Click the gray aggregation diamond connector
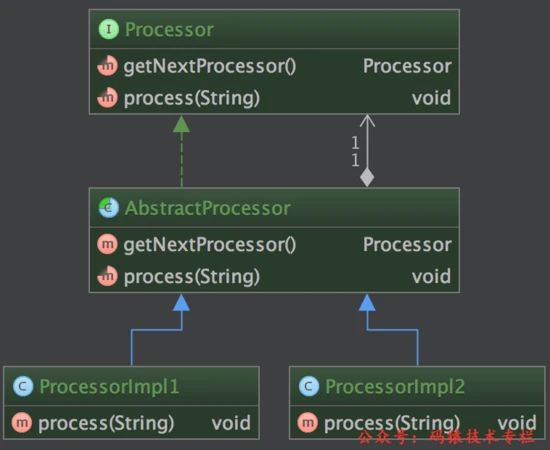This screenshot has height=450, width=550. tap(367, 177)
